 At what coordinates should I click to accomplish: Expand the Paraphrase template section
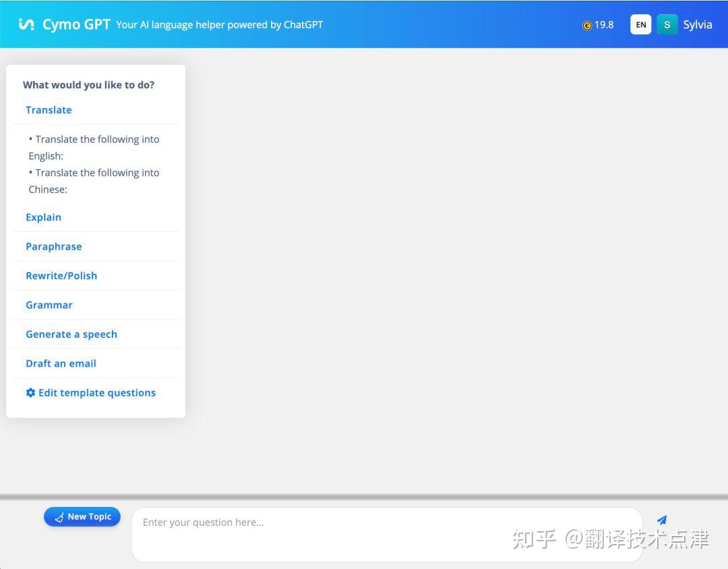click(54, 247)
